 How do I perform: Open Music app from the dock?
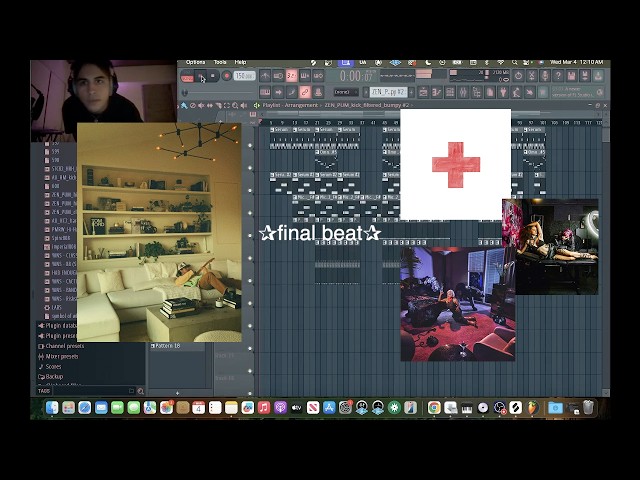pos(264,407)
